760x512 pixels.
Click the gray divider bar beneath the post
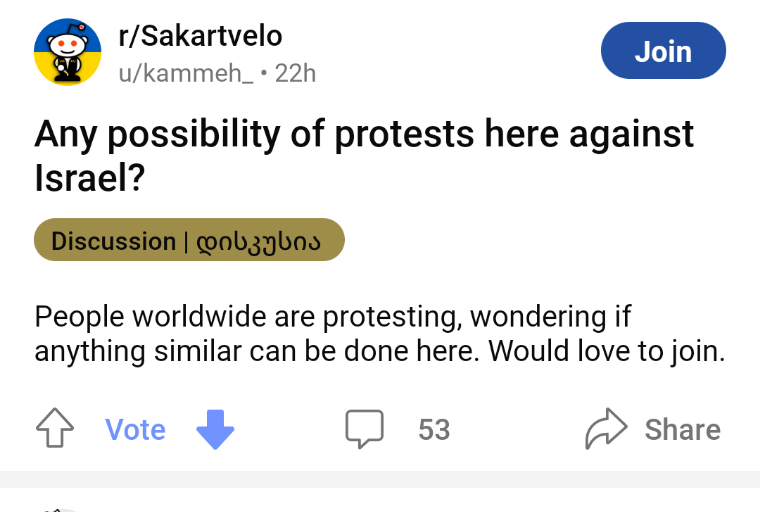pos(380,479)
